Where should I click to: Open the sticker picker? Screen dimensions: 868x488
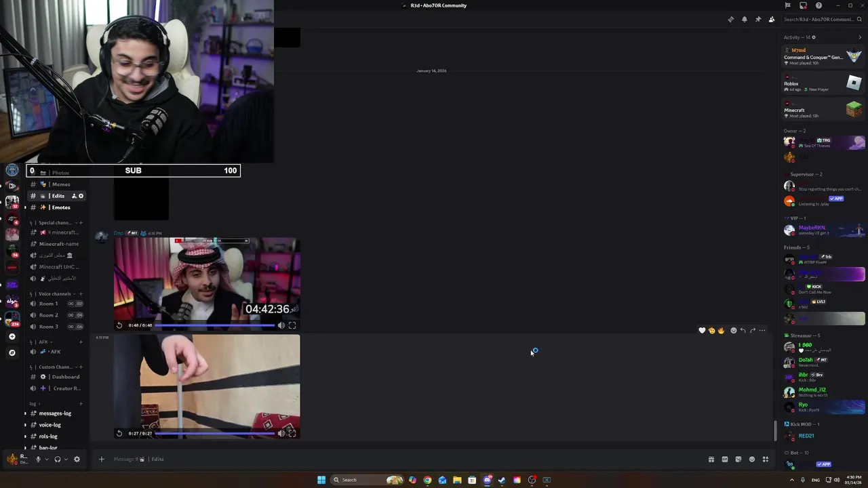738,459
